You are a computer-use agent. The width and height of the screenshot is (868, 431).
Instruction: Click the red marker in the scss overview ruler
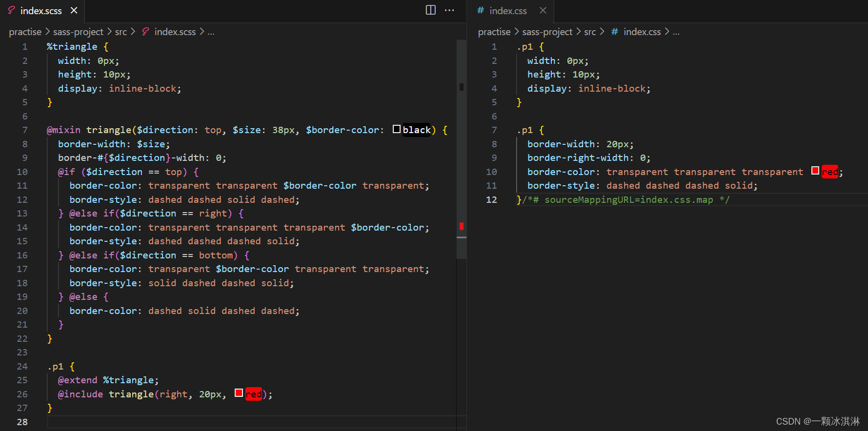click(461, 226)
